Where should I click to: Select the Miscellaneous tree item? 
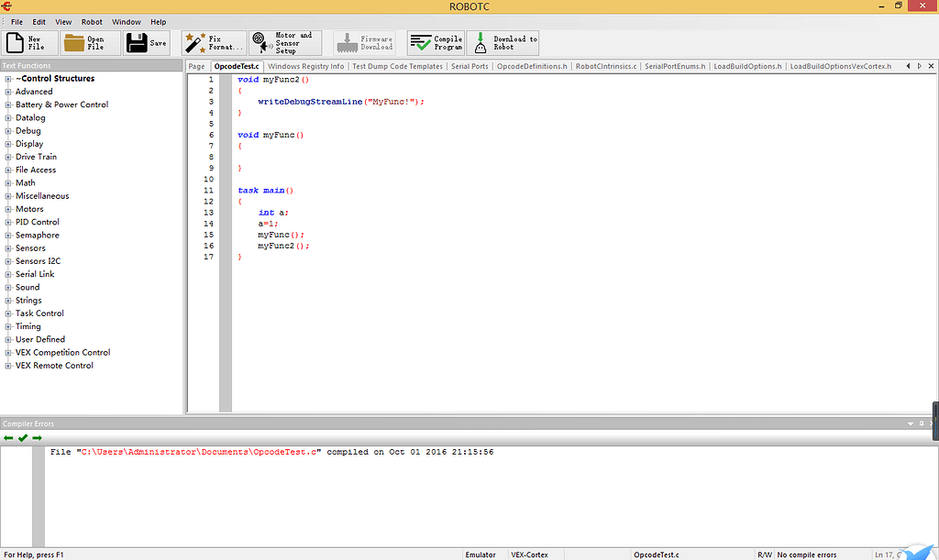(x=42, y=196)
